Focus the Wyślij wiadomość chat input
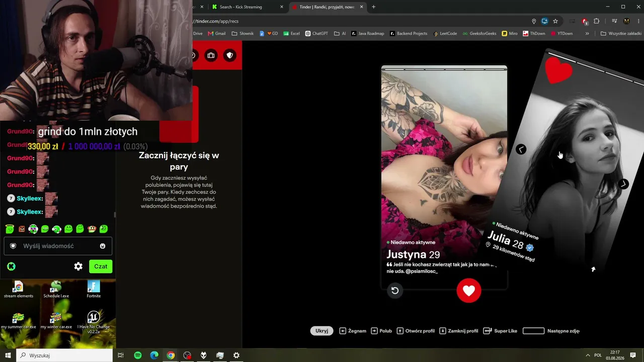The height and width of the screenshot is (362, 644). [x=58, y=246]
